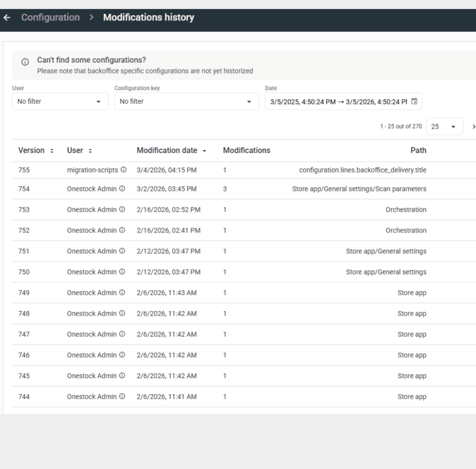Viewport: 476px width, 469px height.
Task: Navigate to Configuration via the breadcrumb
Action: pyautogui.click(x=50, y=17)
